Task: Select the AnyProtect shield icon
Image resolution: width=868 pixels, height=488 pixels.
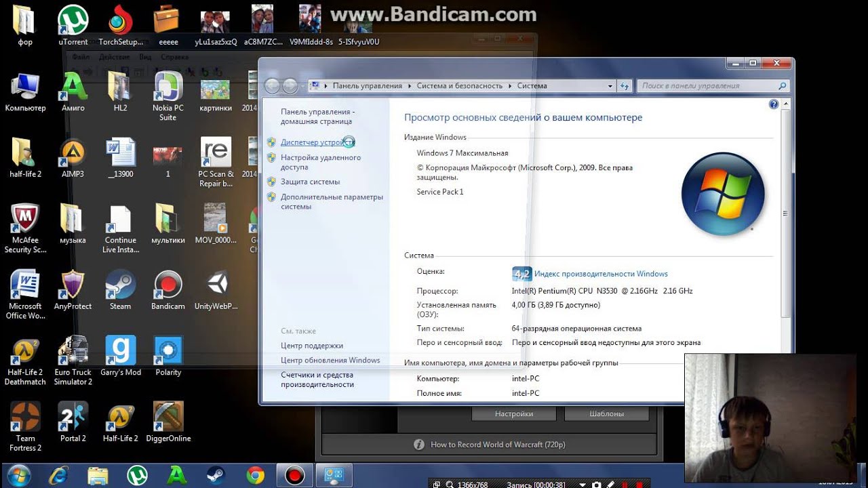Action: point(73,290)
